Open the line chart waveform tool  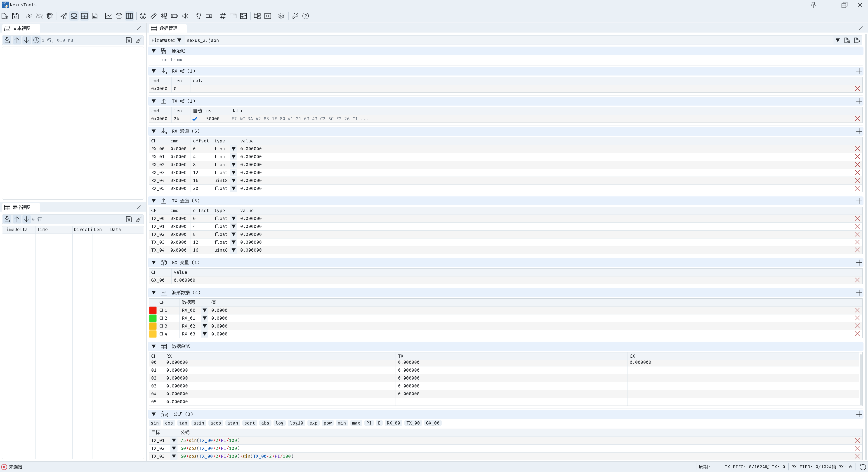[108, 16]
